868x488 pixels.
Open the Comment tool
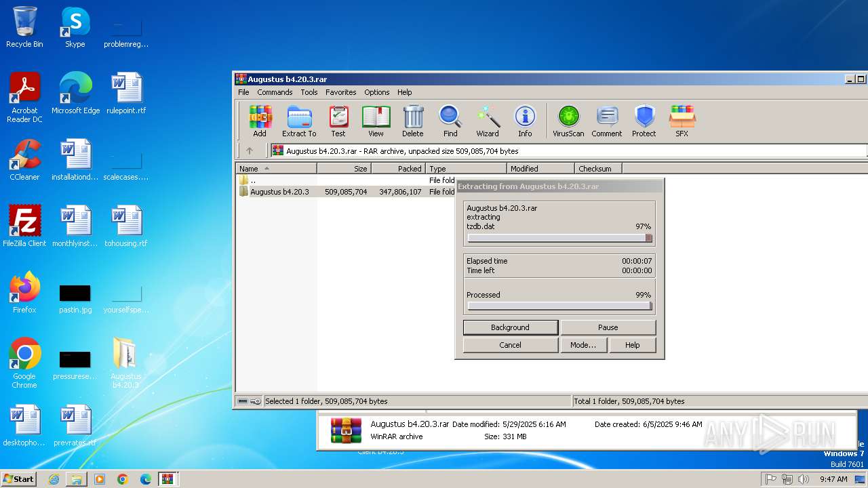coord(606,121)
